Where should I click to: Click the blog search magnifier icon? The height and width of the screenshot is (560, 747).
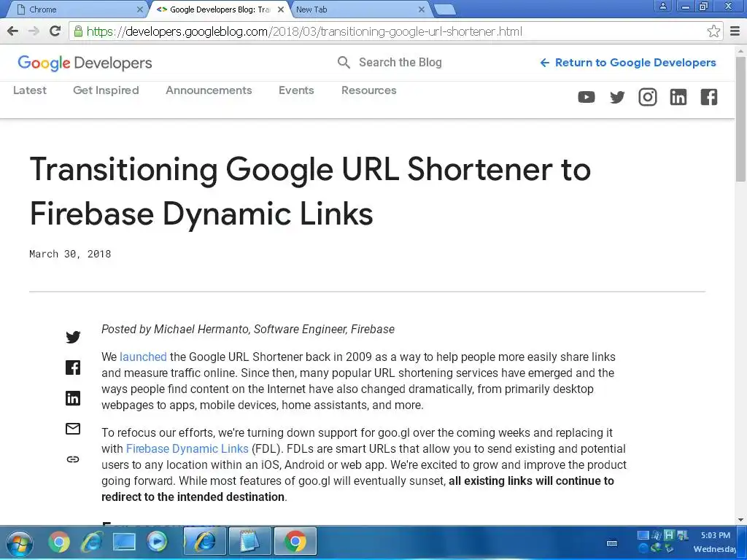click(344, 63)
